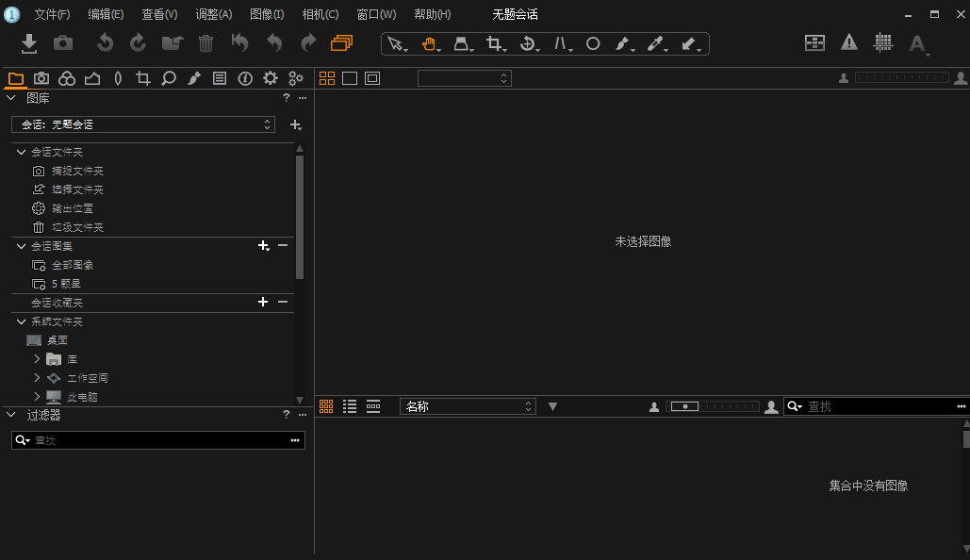Open the 相机(C) menu
This screenshot has height=560, width=970.
[320, 14]
